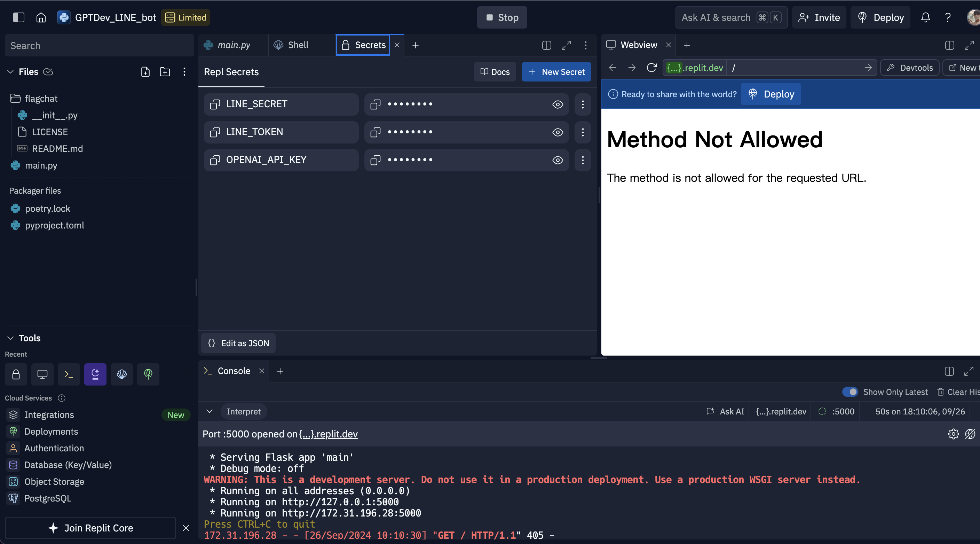Open console settings gear
Viewport: 980px width, 544px height.
953,434
